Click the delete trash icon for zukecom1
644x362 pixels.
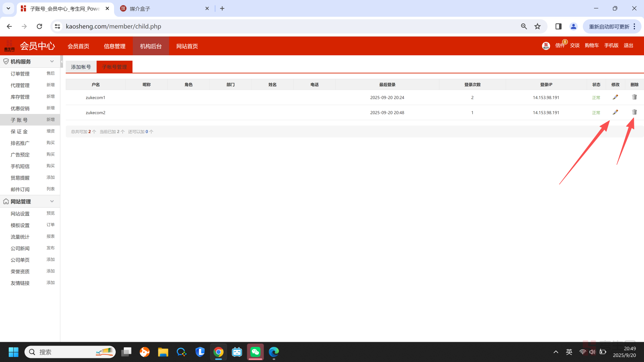[634, 97]
